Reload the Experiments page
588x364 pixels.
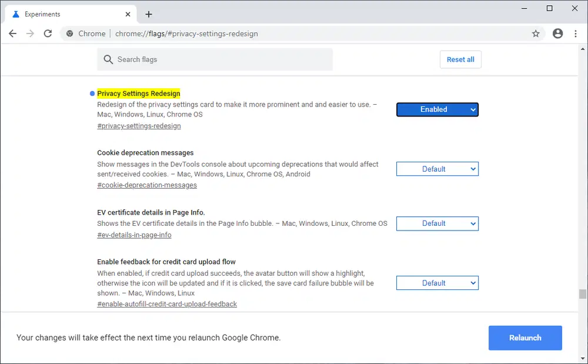pos(48,34)
